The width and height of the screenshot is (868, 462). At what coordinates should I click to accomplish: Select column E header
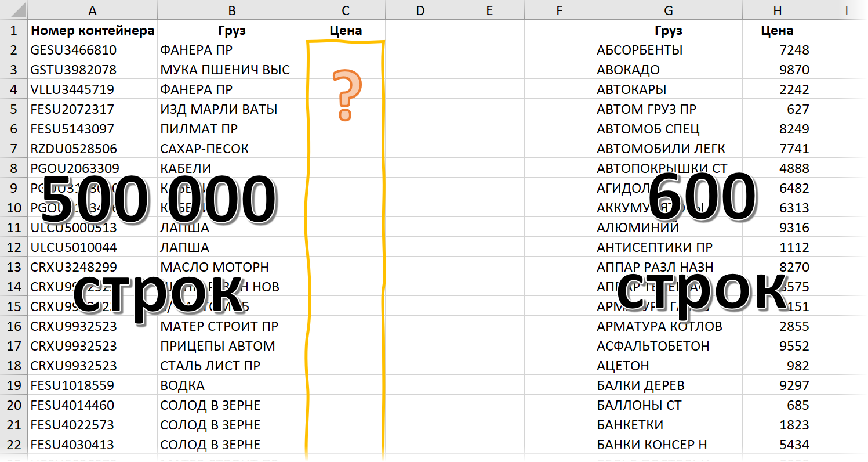click(489, 10)
